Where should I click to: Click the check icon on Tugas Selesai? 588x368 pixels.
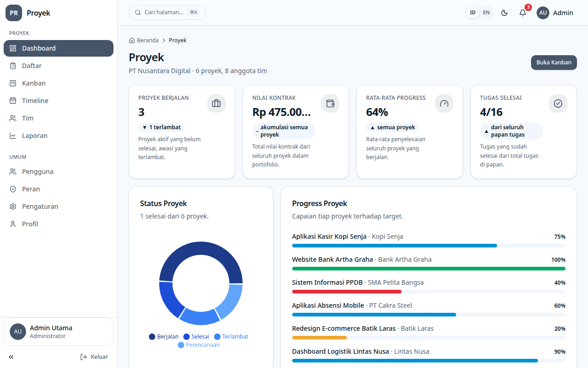click(x=558, y=103)
